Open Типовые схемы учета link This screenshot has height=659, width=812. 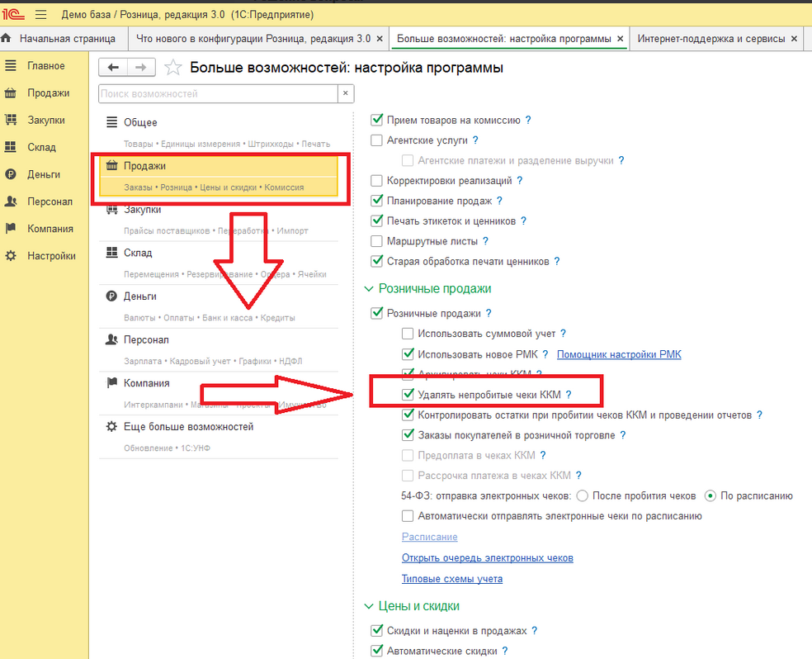tap(452, 579)
